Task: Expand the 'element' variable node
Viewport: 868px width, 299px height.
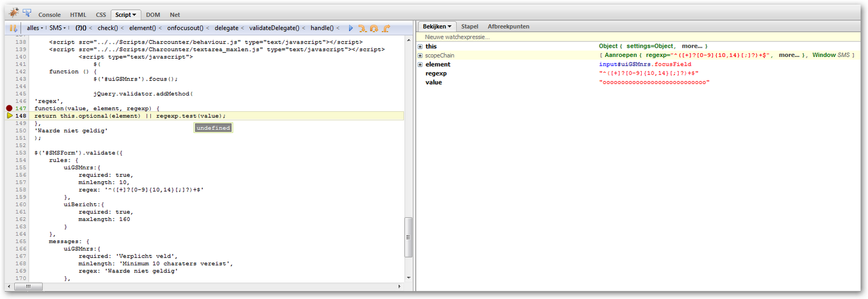Action: pos(420,65)
